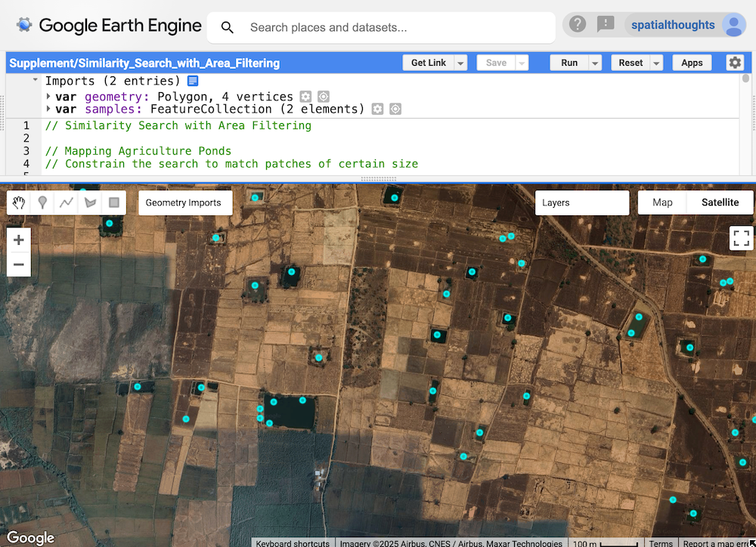
Task: Select the add marker tool
Action: point(43,202)
